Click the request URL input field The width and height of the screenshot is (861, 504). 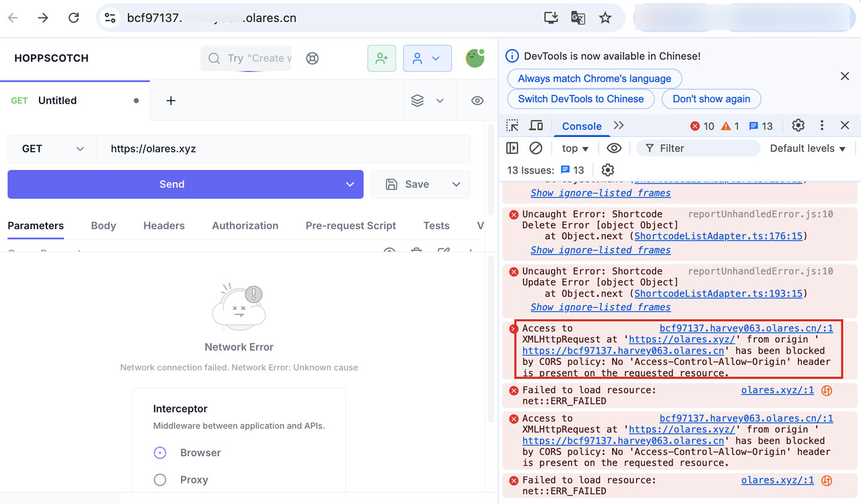[x=284, y=149]
